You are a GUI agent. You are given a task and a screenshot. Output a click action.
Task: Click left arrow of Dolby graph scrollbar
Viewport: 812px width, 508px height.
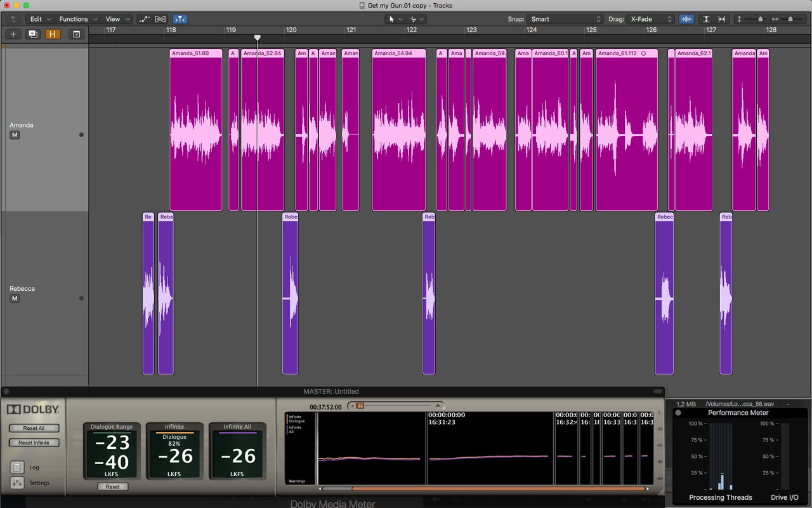tap(320, 488)
